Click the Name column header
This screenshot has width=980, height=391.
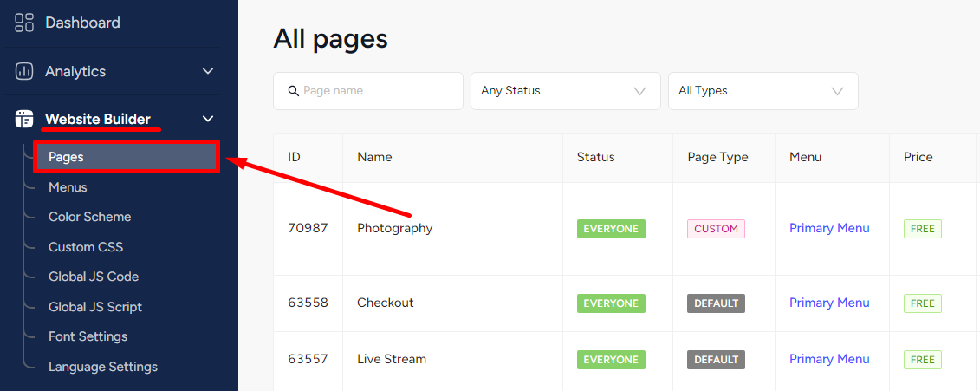tap(374, 157)
